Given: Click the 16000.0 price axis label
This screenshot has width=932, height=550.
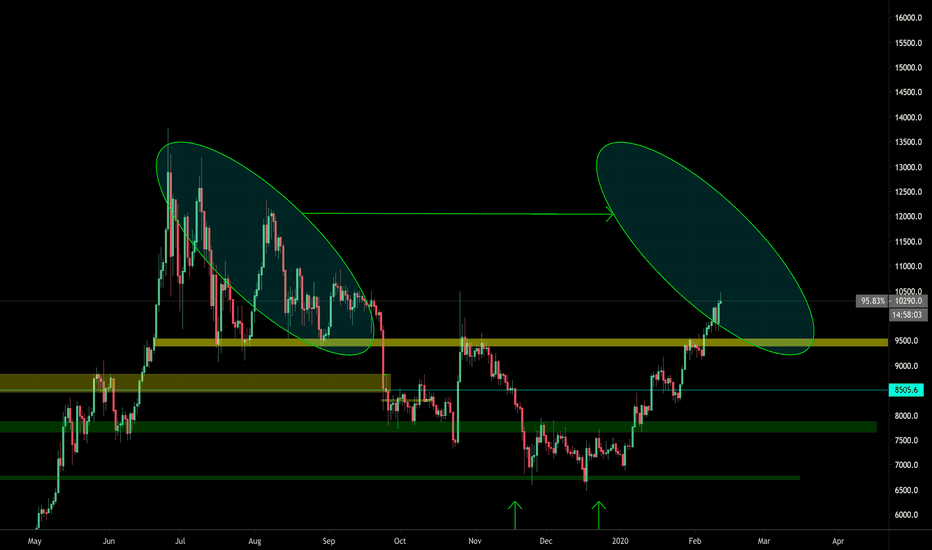Looking at the screenshot, I should tap(908, 18).
